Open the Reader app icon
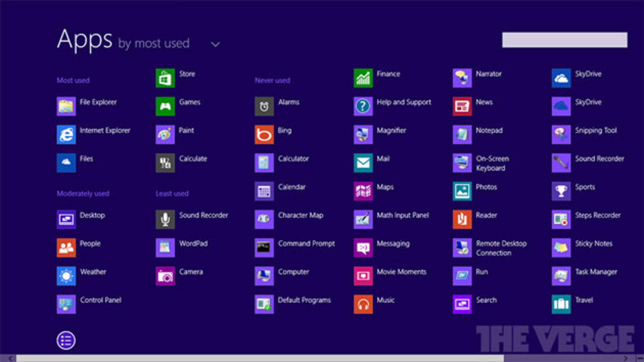Screen dimensions: 644x362 point(462,219)
